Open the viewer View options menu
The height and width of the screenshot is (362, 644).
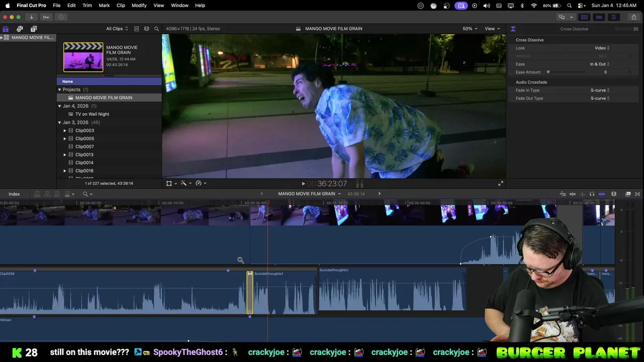pyautogui.click(x=492, y=29)
